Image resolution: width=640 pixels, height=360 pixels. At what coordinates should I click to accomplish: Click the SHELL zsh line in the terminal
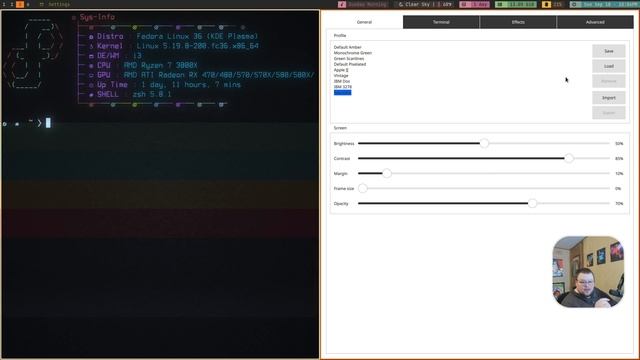pyautogui.click(x=130, y=94)
